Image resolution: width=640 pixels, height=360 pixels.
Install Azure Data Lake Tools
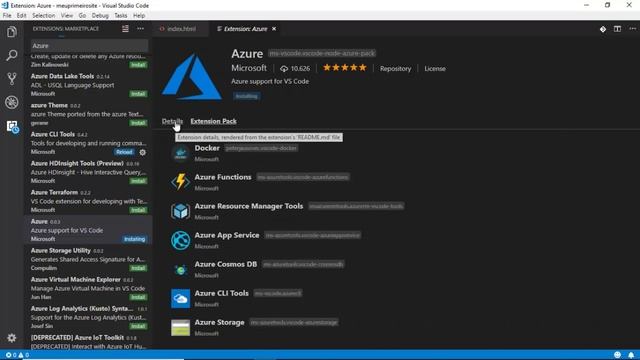pyautogui.click(x=138, y=94)
